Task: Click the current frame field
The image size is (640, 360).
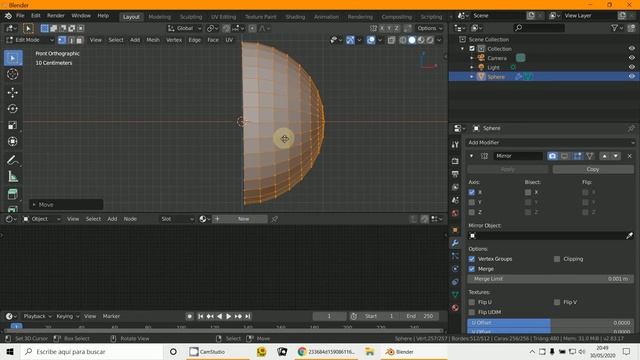Action: coord(329,316)
